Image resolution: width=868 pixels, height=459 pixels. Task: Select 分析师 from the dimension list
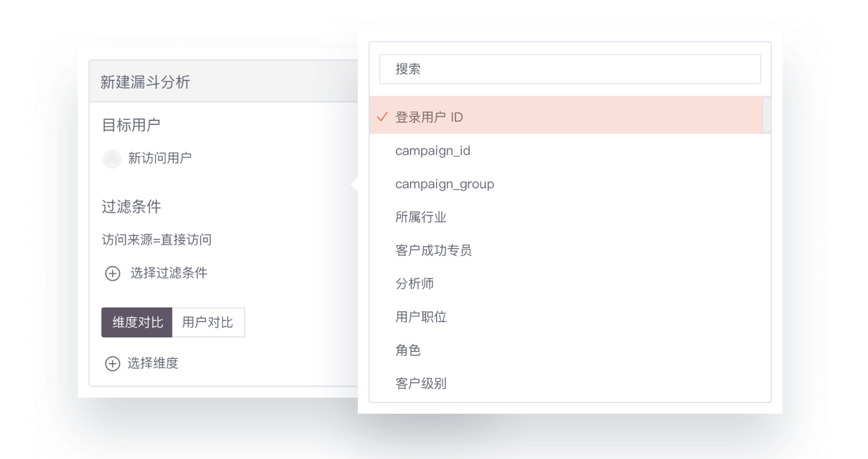pos(414,283)
